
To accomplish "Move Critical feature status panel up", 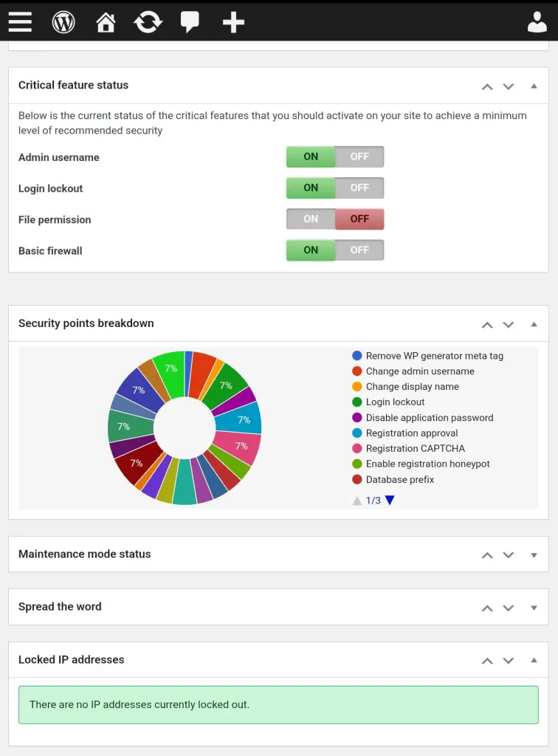I will (x=487, y=86).
